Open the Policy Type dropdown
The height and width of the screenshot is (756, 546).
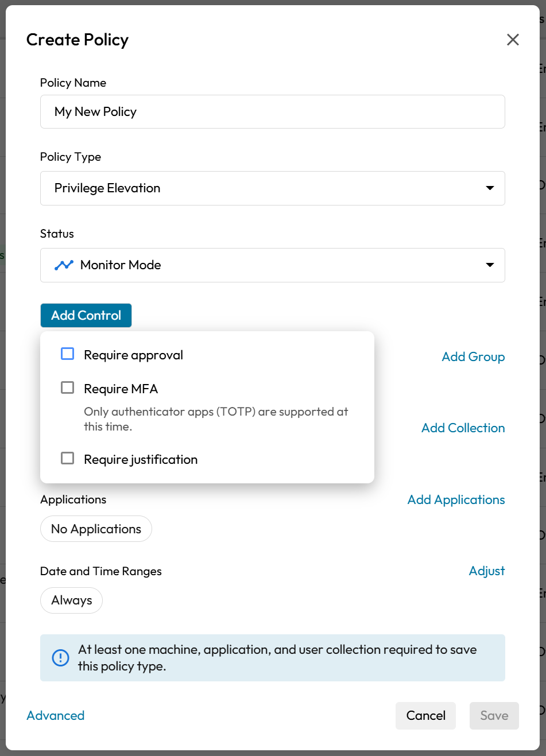(x=272, y=188)
